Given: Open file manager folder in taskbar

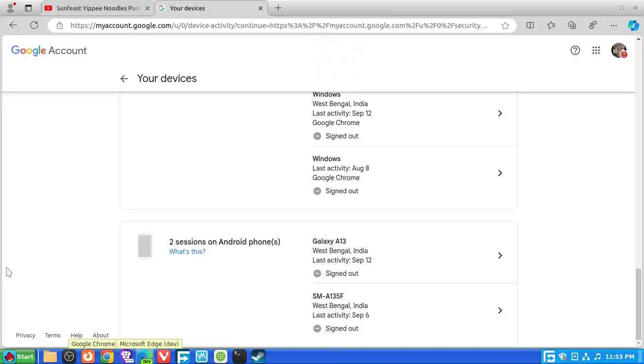Looking at the screenshot, I should pyautogui.click(x=50, y=356).
